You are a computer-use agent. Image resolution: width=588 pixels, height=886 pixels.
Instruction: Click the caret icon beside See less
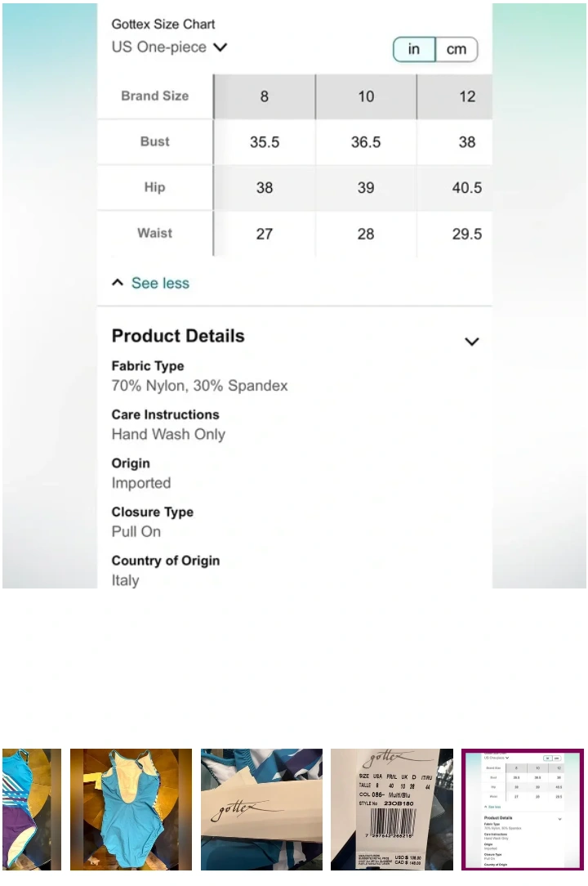click(x=118, y=283)
